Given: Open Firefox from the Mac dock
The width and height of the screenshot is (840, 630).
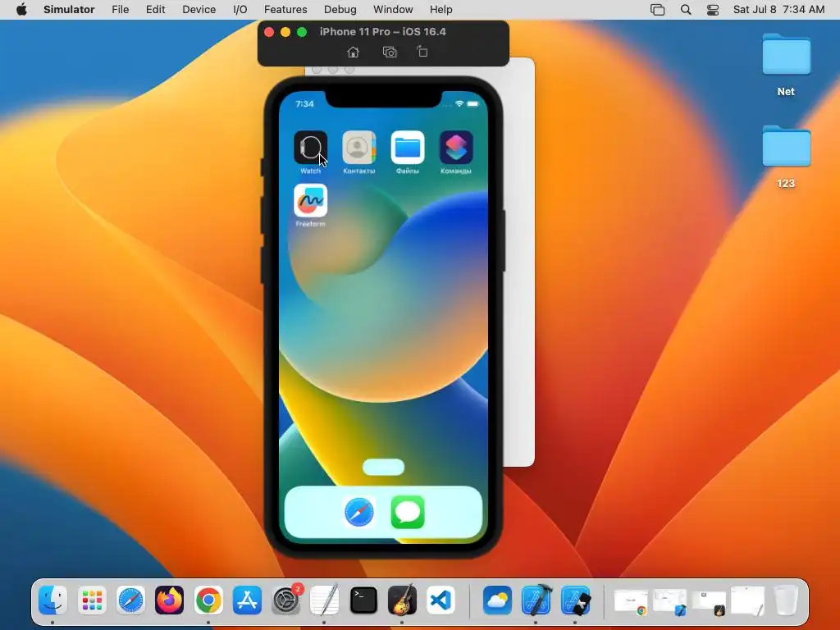Looking at the screenshot, I should tap(169, 600).
